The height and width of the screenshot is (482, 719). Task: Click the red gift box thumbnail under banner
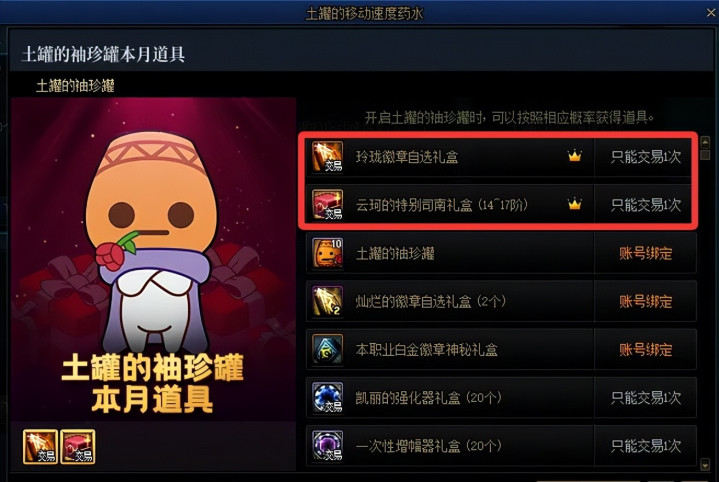tap(78, 447)
